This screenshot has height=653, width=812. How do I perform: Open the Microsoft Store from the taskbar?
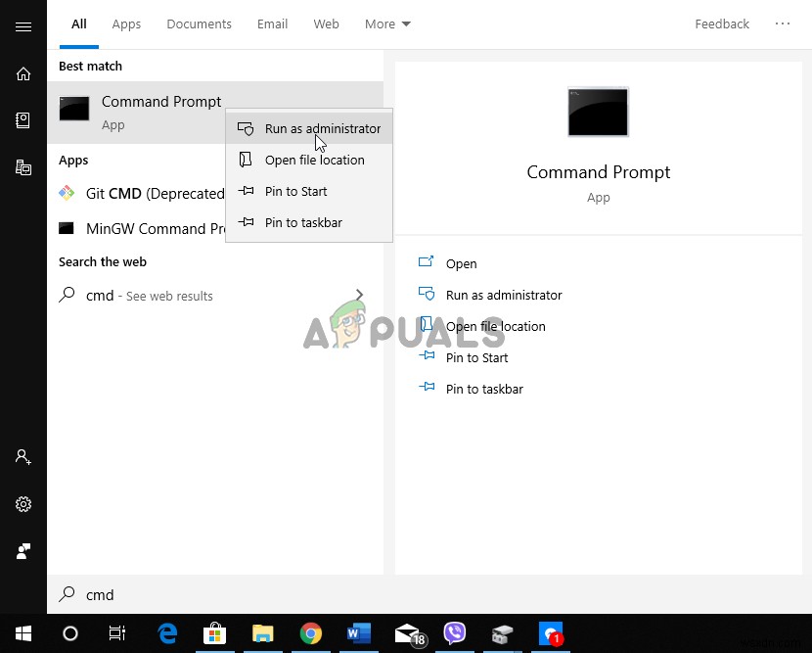[x=215, y=633]
